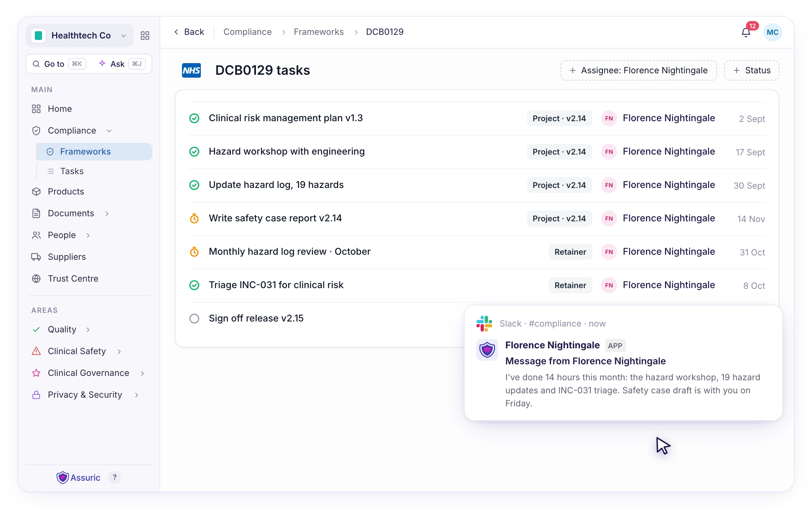
Task: Select Frameworks in the sidebar
Action: [x=94, y=152]
